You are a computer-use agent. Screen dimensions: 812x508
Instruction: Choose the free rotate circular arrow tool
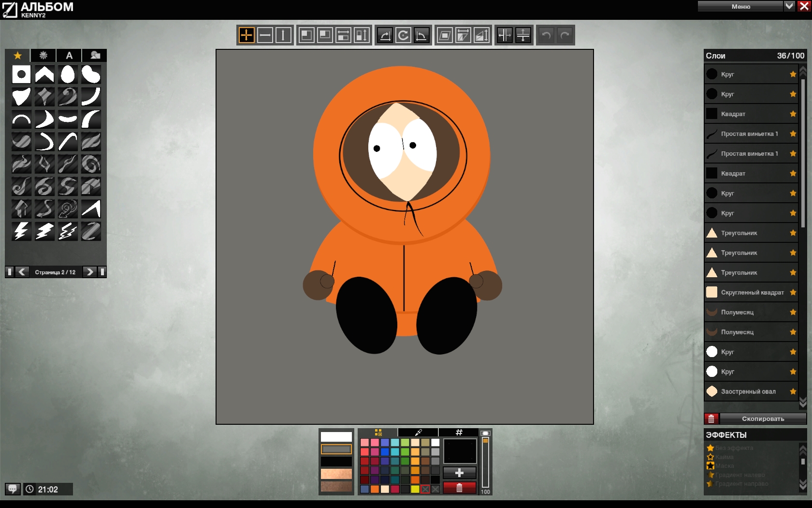click(x=403, y=35)
